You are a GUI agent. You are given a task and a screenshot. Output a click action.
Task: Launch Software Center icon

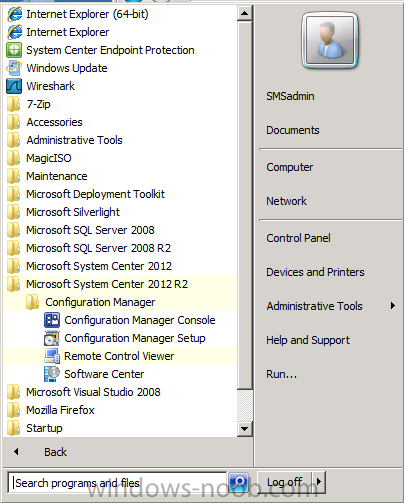[52, 374]
